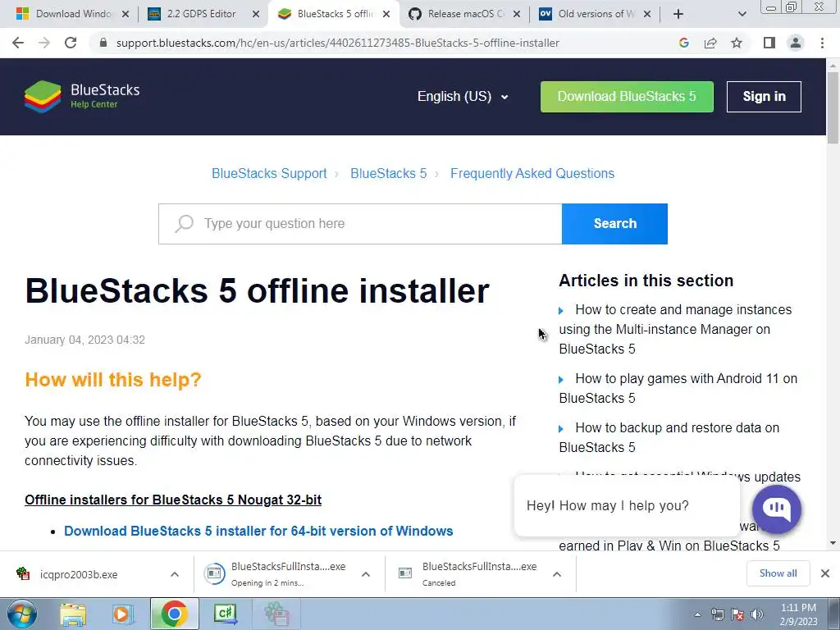Click the Chrome taskbar icon
The image size is (840, 630).
tap(174, 614)
